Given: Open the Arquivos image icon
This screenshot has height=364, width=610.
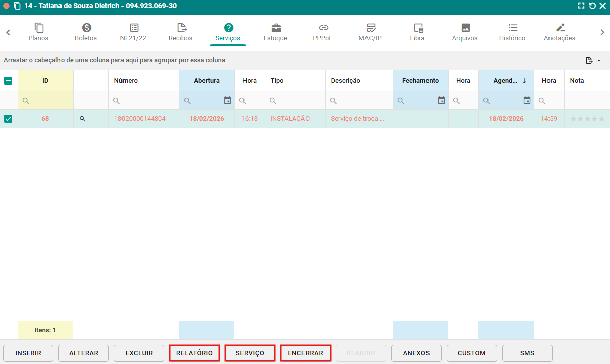Looking at the screenshot, I should pos(465,28).
